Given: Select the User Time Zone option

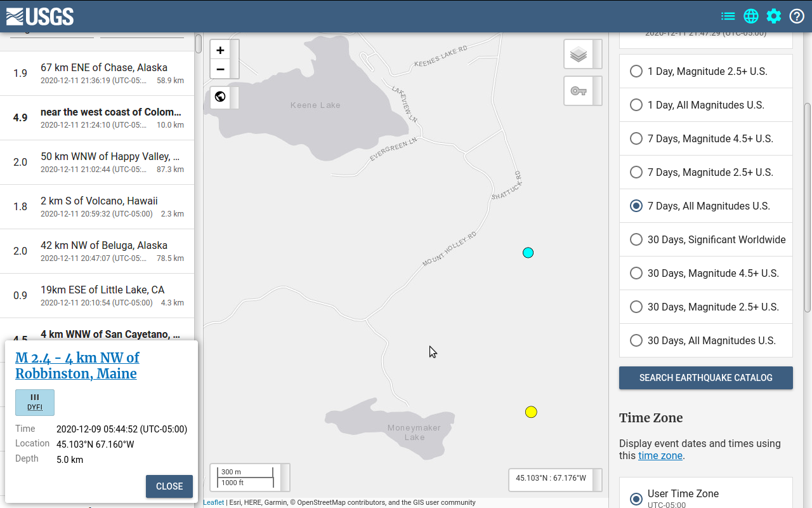Looking at the screenshot, I should 636,498.
